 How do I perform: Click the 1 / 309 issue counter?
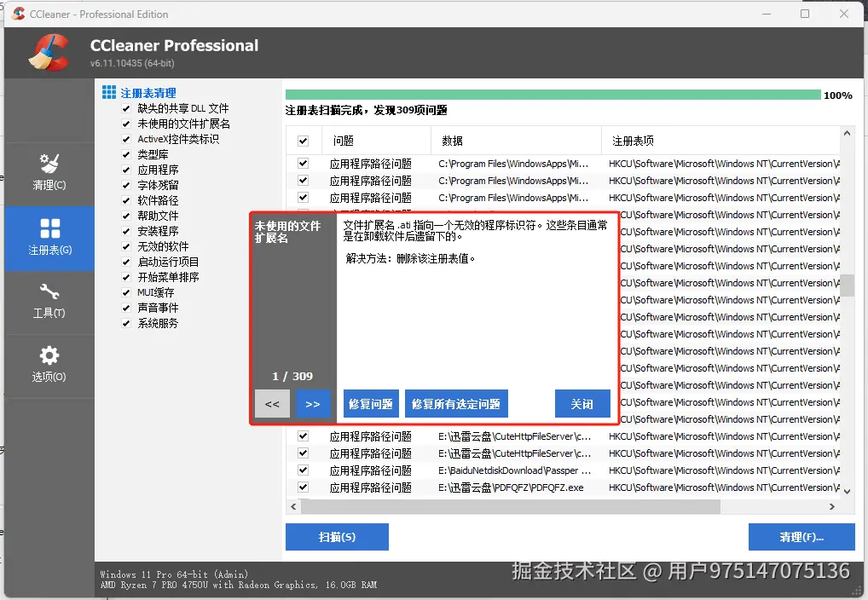click(292, 377)
